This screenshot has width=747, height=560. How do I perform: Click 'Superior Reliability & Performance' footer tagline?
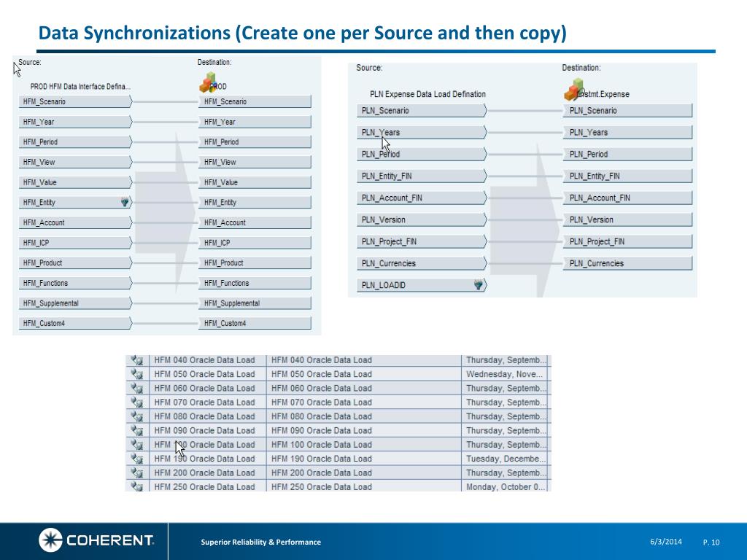click(x=260, y=542)
